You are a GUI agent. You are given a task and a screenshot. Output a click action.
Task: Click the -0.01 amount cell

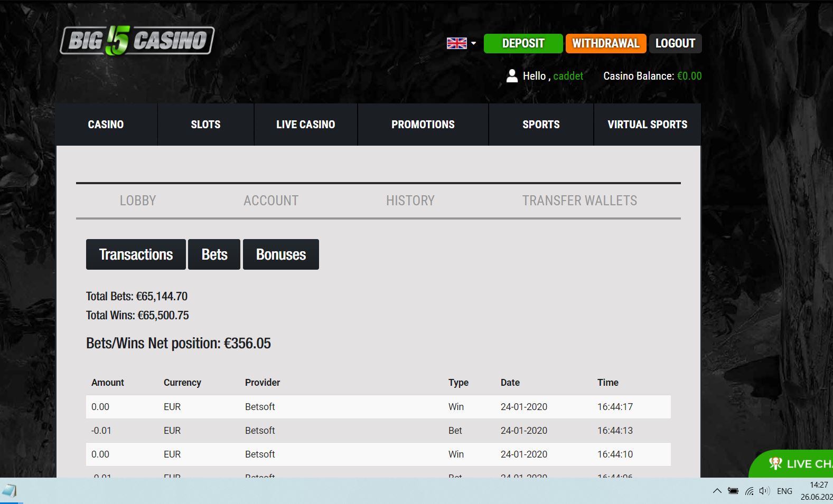(101, 431)
